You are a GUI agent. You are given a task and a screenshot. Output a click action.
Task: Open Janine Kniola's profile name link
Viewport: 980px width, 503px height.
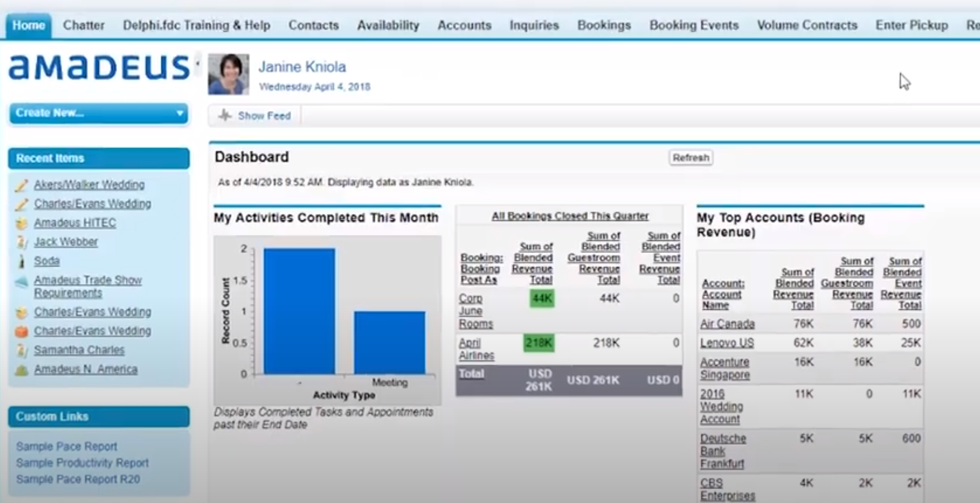click(x=302, y=67)
